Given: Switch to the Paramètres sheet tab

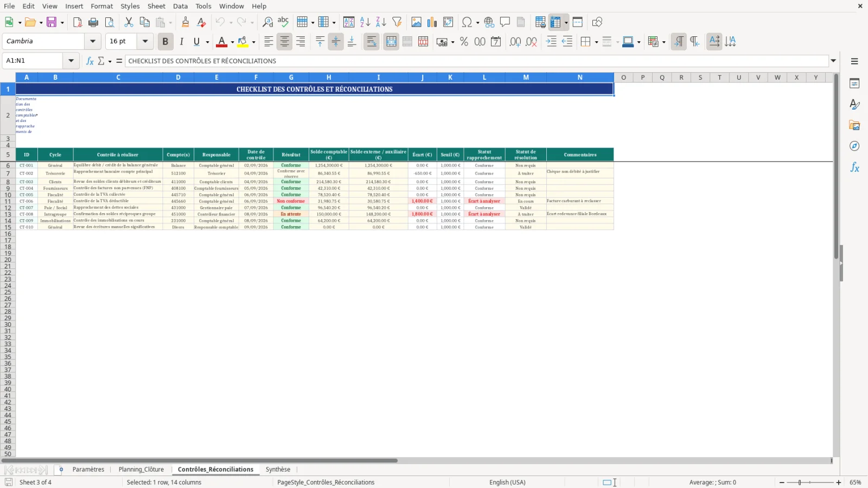Looking at the screenshot, I should (x=88, y=470).
